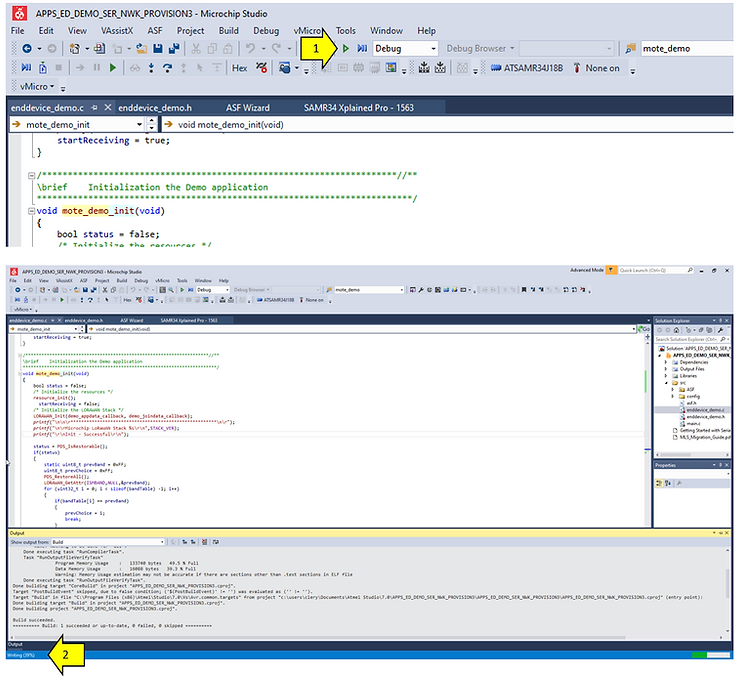740x677 pixels.
Task: Click Copy icon in enlarged toolbar
Action: point(212,48)
